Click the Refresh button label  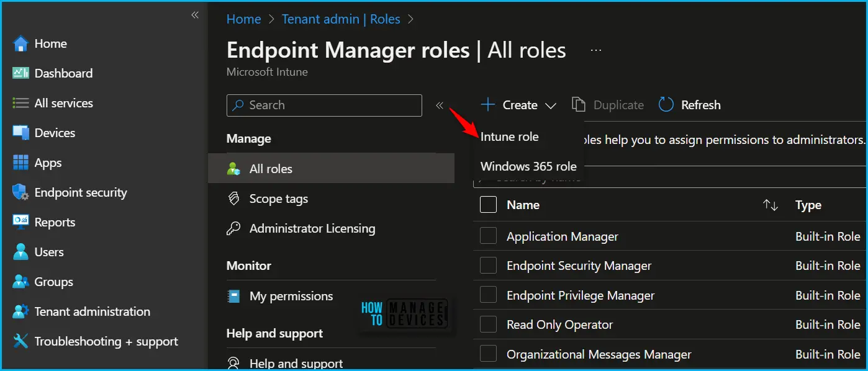coord(700,105)
